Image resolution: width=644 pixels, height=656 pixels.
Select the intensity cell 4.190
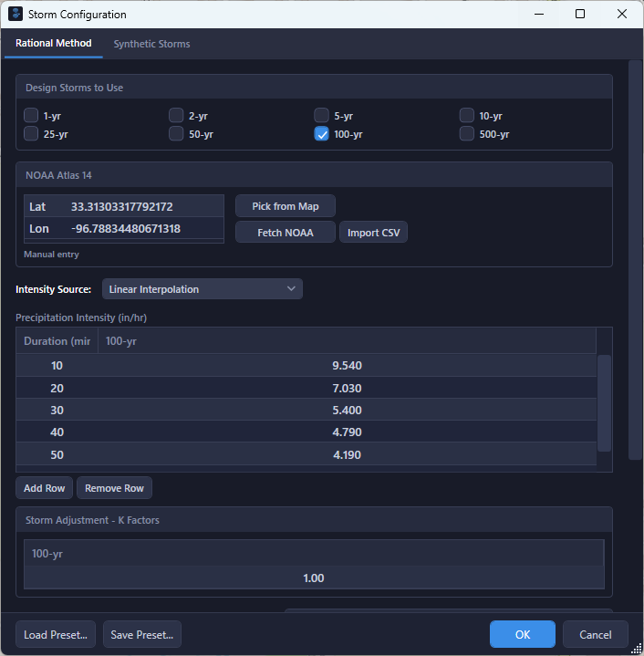click(348, 454)
